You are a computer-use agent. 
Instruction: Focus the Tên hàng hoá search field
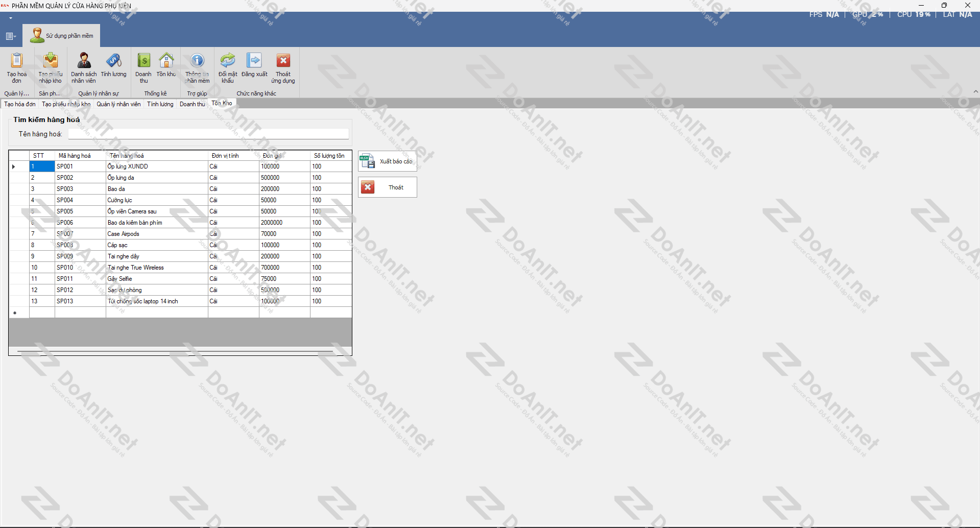coord(208,134)
